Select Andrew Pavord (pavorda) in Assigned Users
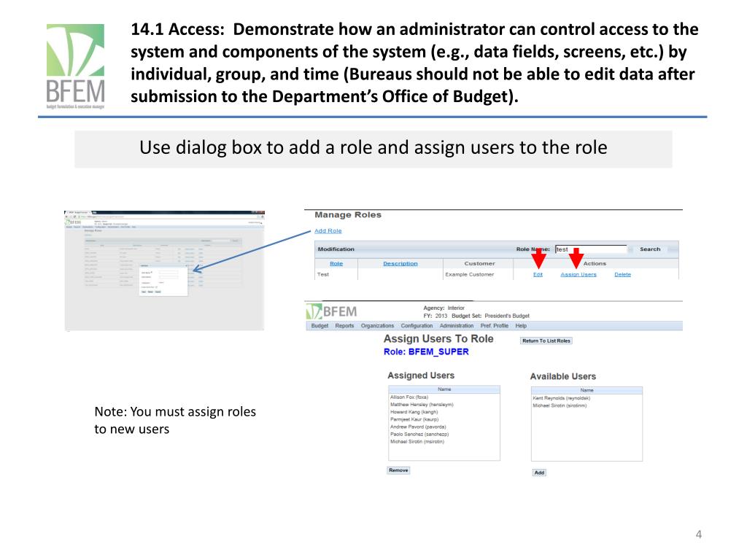747x560 pixels. coord(418,427)
